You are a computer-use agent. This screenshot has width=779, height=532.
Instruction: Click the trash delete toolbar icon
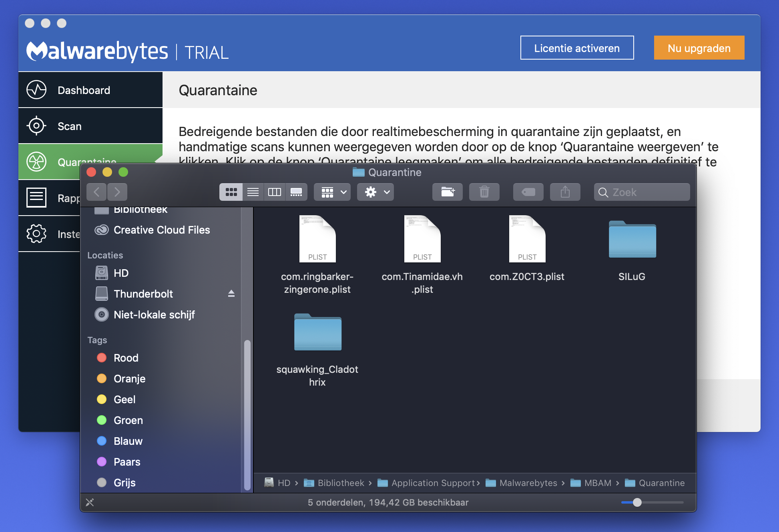pyautogui.click(x=484, y=192)
